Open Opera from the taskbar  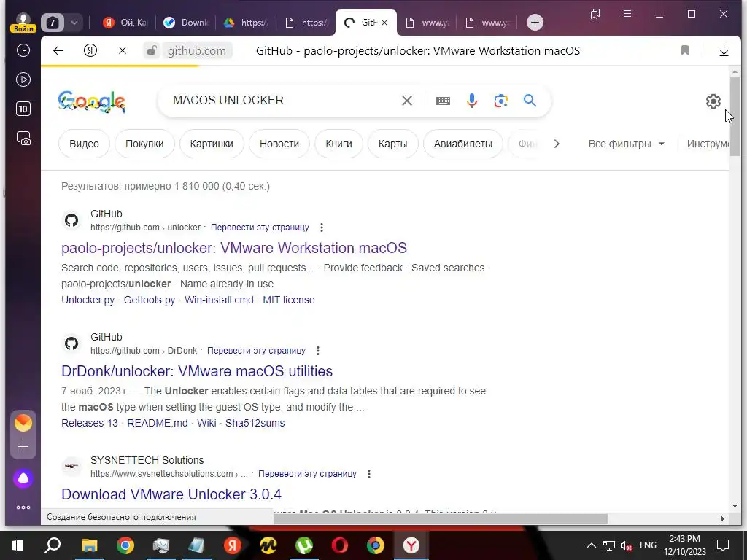pos(340,545)
